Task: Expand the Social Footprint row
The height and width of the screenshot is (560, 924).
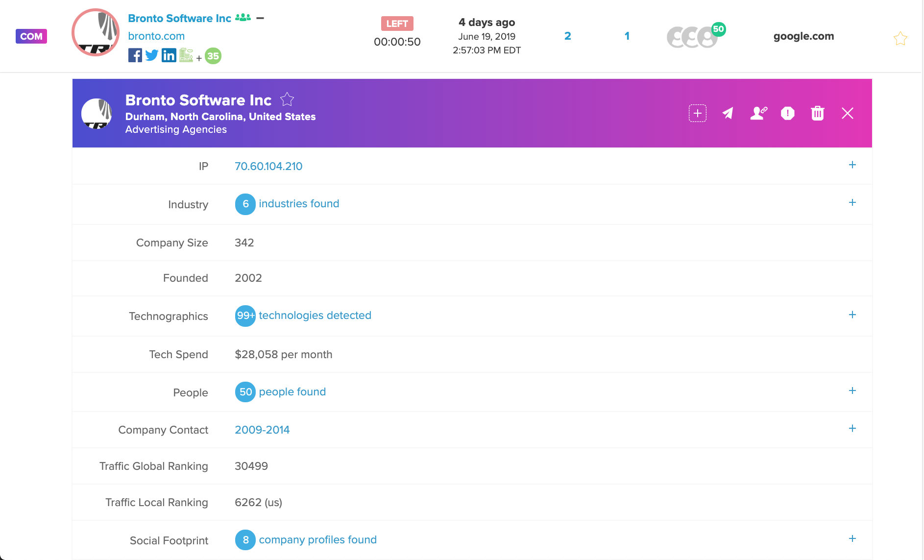Action: tap(852, 538)
